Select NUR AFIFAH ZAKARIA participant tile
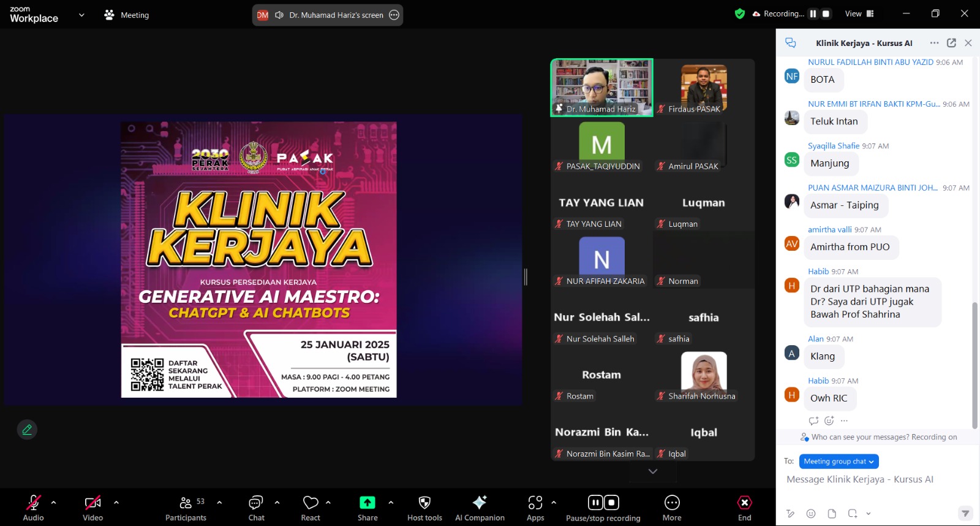This screenshot has width=980, height=526. 601,259
